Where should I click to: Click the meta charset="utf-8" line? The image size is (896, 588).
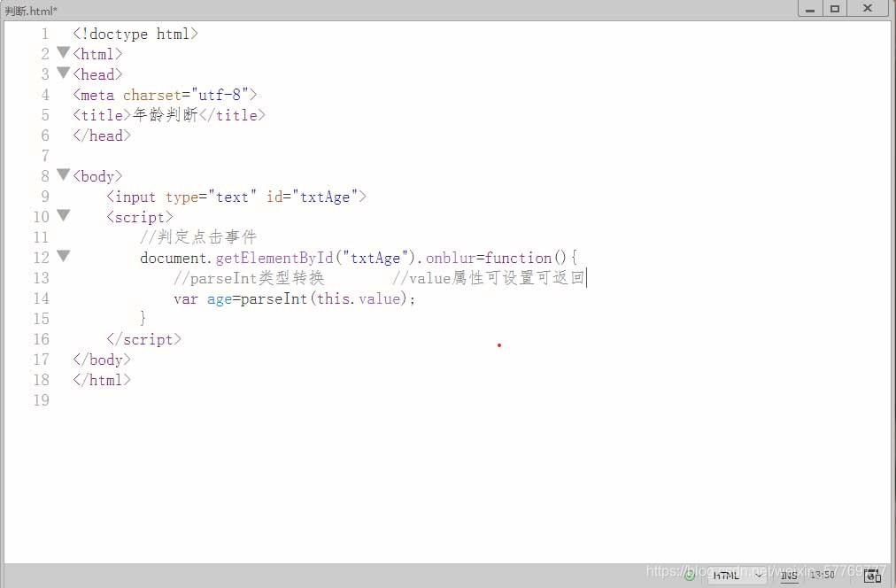click(x=165, y=95)
